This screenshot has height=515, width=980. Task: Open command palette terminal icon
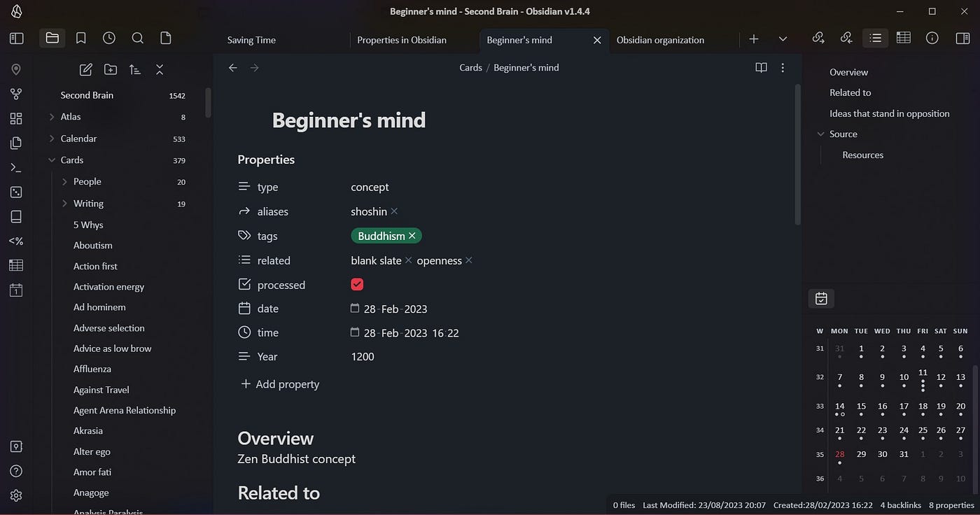(x=16, y=168)
